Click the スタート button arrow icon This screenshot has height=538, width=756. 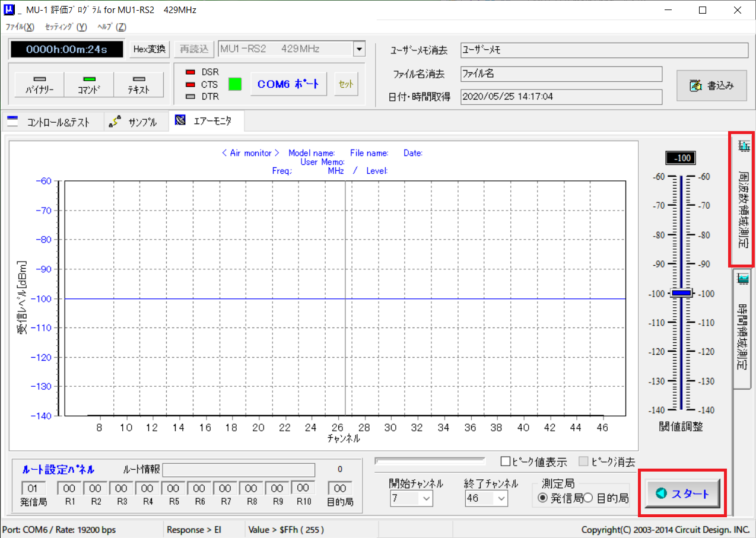point(660,494)
